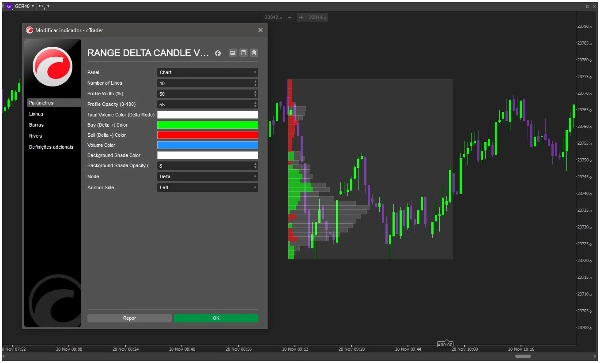Open the Panel dropdown showing Chart

click(x=207, y=72)
